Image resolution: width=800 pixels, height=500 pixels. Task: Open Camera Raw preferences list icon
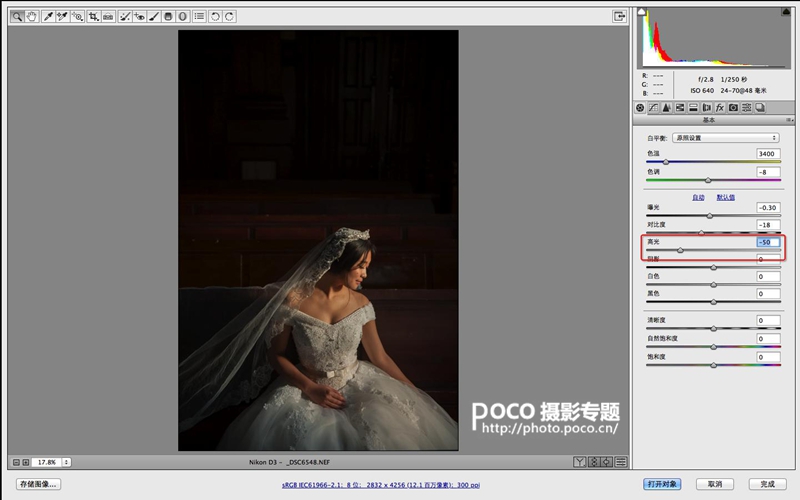(199, 16)
